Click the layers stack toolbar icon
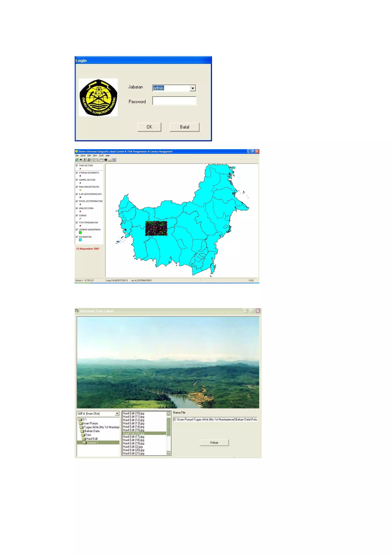 (x=77, y=160)
